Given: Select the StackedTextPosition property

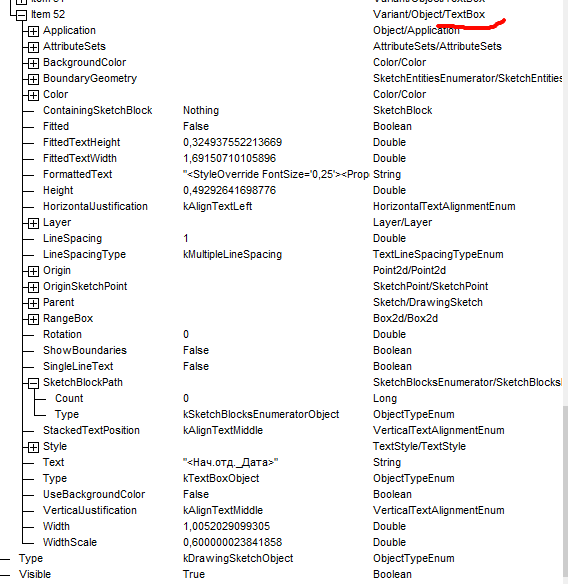Looking at the screenshot, I should click(91, 431).
